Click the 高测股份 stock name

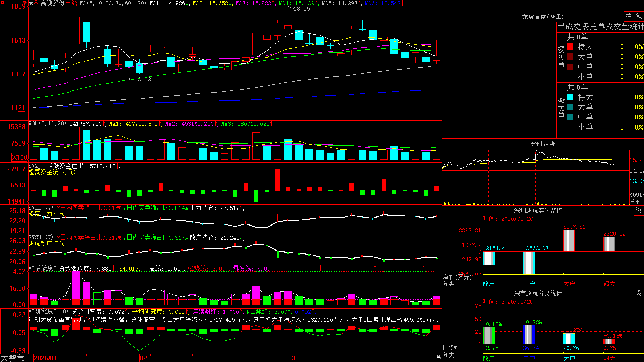(53, 3)
